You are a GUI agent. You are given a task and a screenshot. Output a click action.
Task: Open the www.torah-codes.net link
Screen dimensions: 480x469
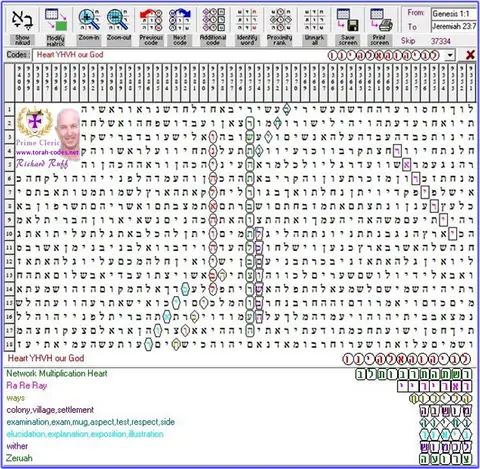coord(47,152)
